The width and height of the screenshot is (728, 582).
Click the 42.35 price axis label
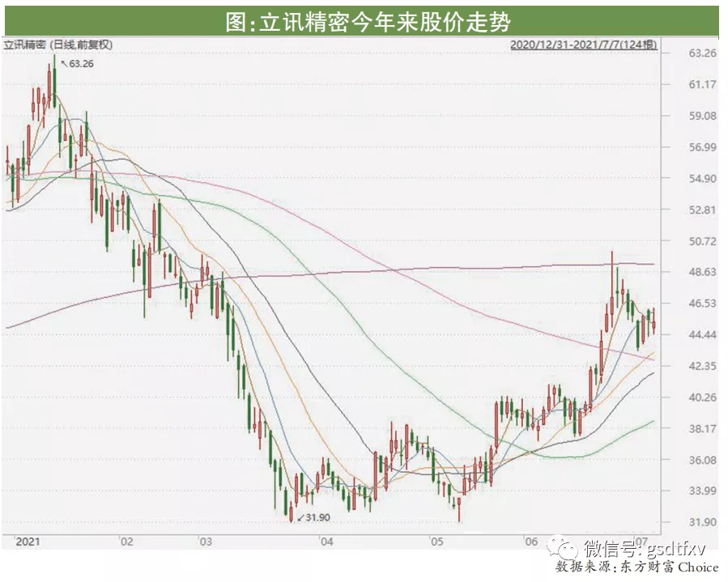702,366
